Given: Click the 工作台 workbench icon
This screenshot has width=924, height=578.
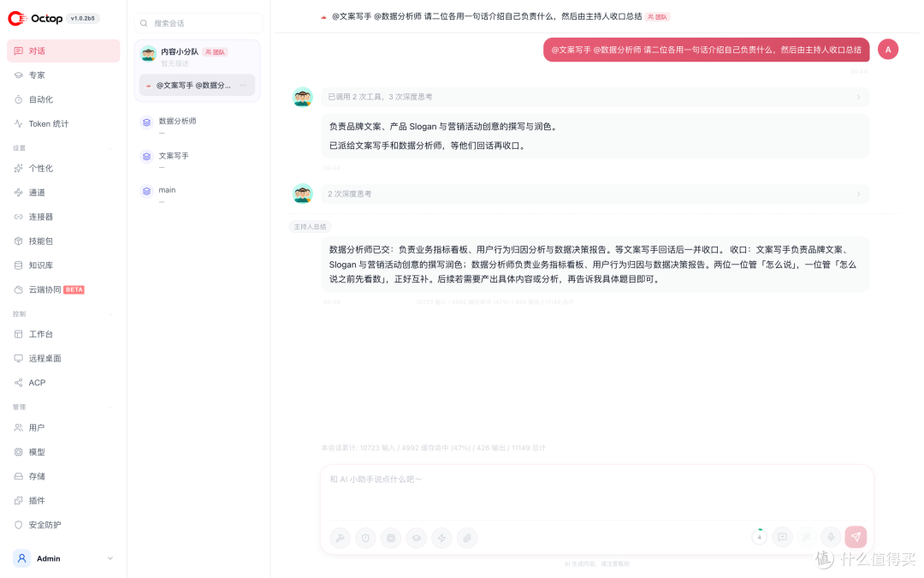Looking at the screenshot, I should click(x=18, y=335).
